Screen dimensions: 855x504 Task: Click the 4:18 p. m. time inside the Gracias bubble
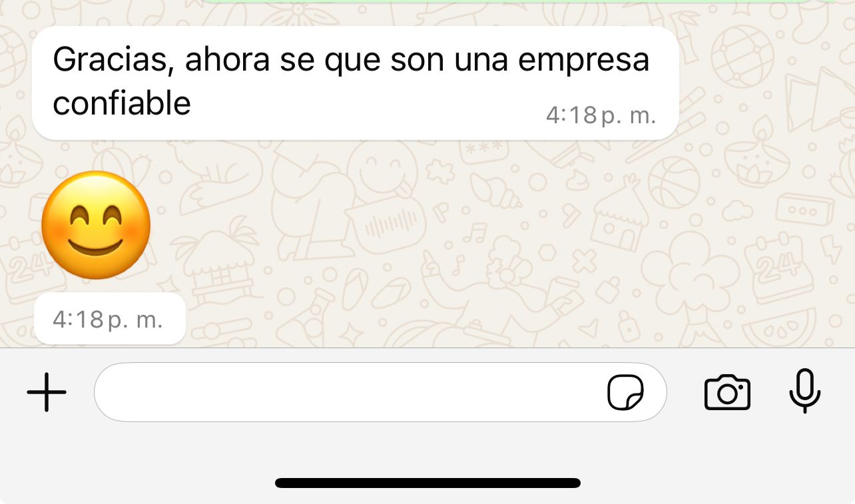pos(601,116)
